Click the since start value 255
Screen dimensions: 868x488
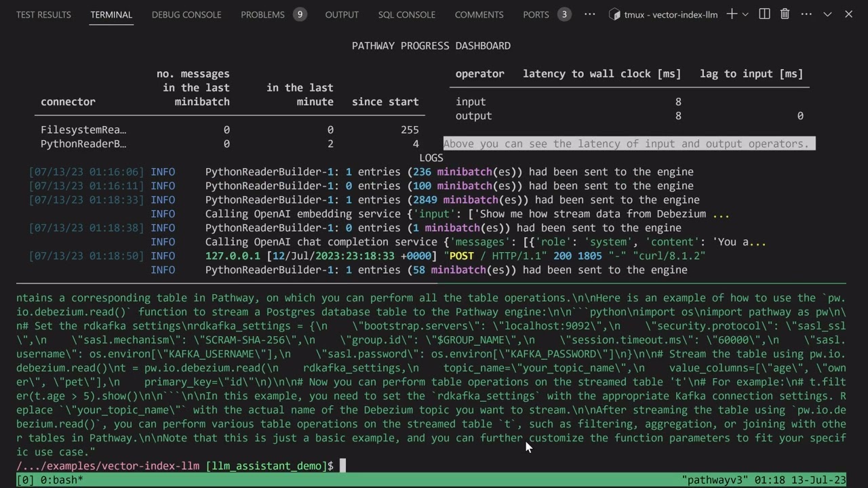tap(410, 129)
